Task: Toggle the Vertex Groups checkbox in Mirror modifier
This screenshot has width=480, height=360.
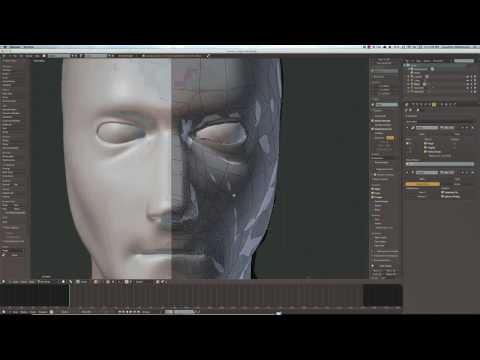Action: coord(426,152)
